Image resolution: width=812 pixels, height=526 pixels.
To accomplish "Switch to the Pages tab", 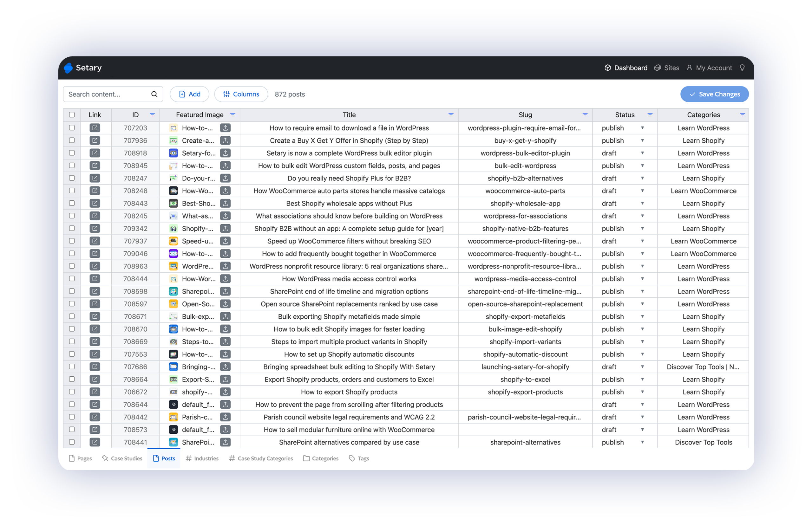I will point(80,458).
